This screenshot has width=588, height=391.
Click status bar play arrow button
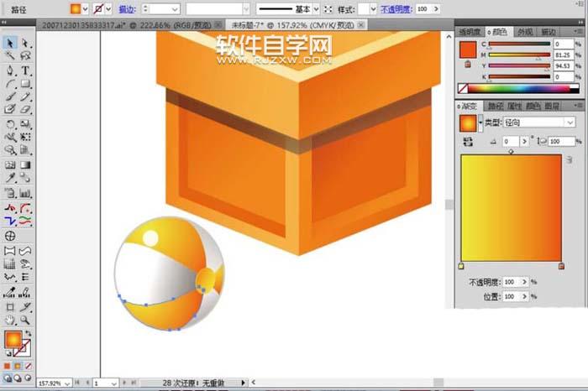pos(243,383)
